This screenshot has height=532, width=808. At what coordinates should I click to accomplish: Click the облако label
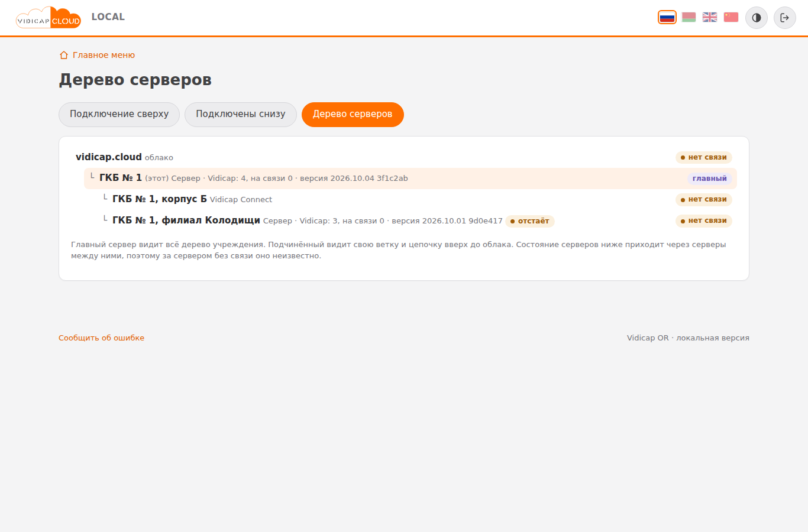pyautogui.click(x=159, y=158)
